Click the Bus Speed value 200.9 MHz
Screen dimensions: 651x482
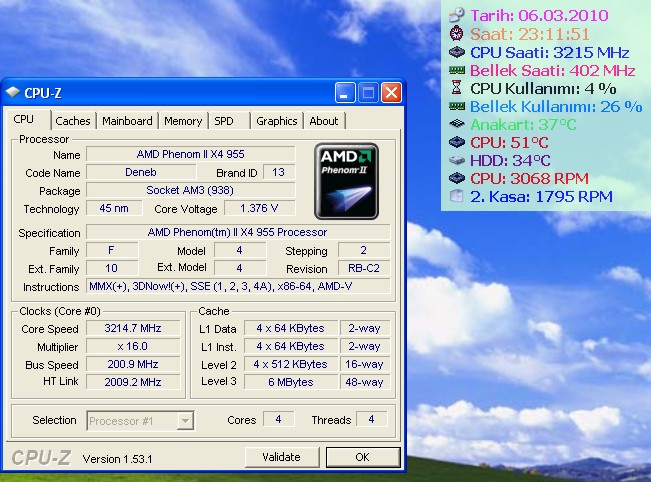[133, 364]
